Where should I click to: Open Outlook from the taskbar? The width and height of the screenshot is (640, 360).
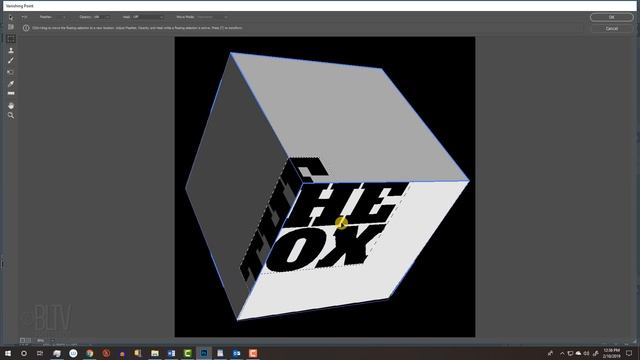pyautogui.click(x=236, y=353)
